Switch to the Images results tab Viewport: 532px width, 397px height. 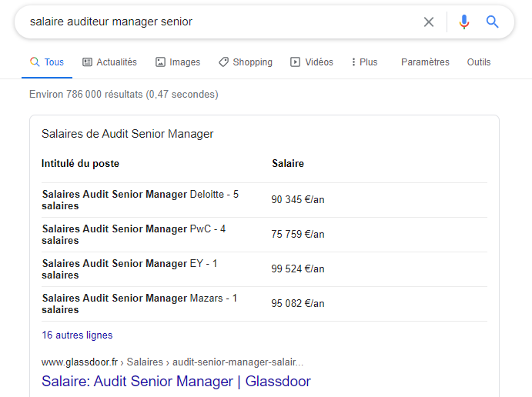tap(178, 62)
